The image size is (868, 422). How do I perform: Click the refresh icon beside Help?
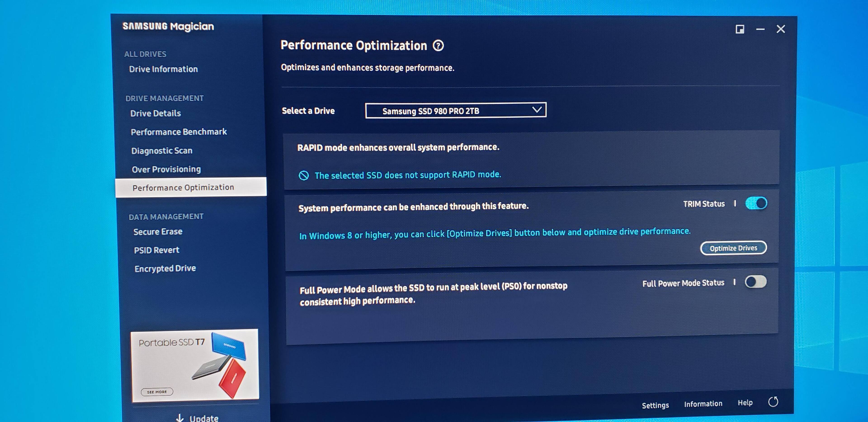coord(773,402)
